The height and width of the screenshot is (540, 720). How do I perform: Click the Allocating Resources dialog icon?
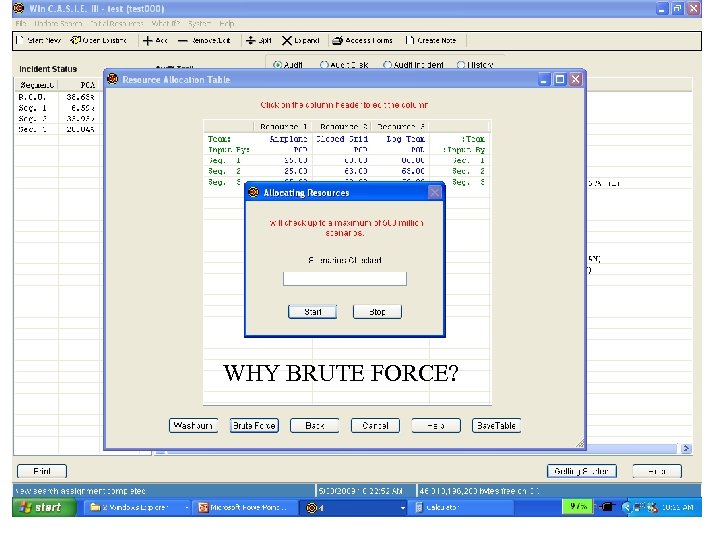pos(253,192)
